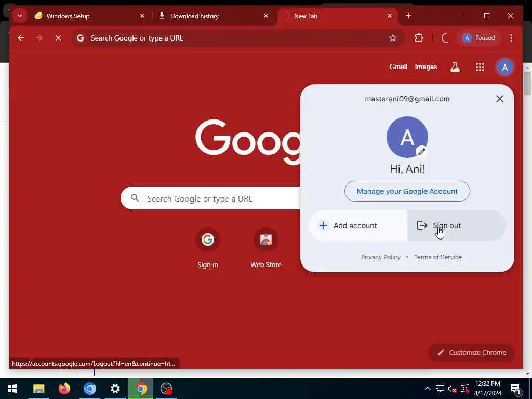Go back using the back arrow
532x399 pixels.
21,38
